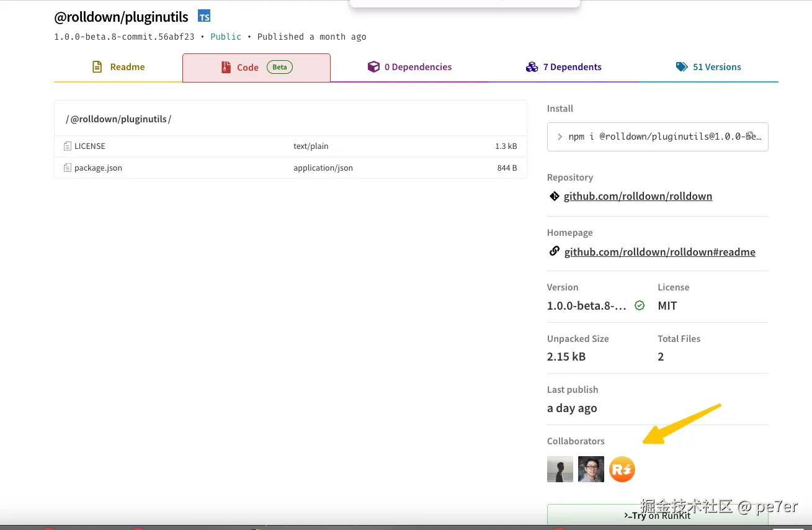Image resolution: width=812 pixels, height=530 pixels.
Task: Open the 51 Versions tab
Action: coord(708,67)
